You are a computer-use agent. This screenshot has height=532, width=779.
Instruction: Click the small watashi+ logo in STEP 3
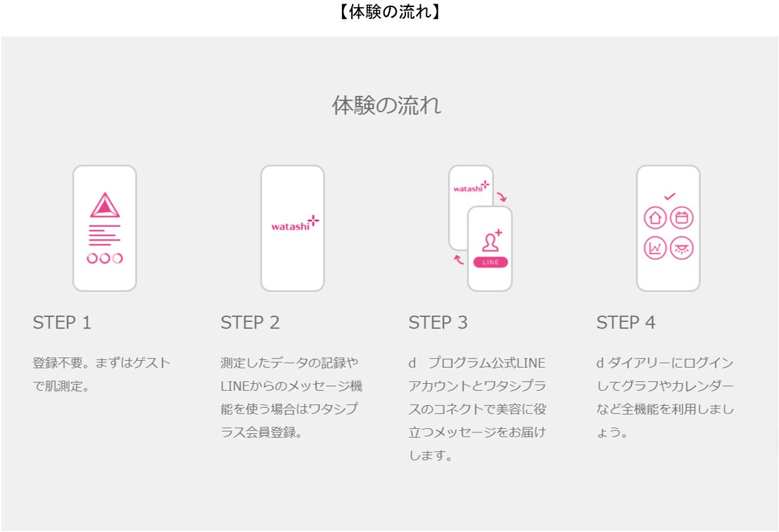tap(471, 187)
